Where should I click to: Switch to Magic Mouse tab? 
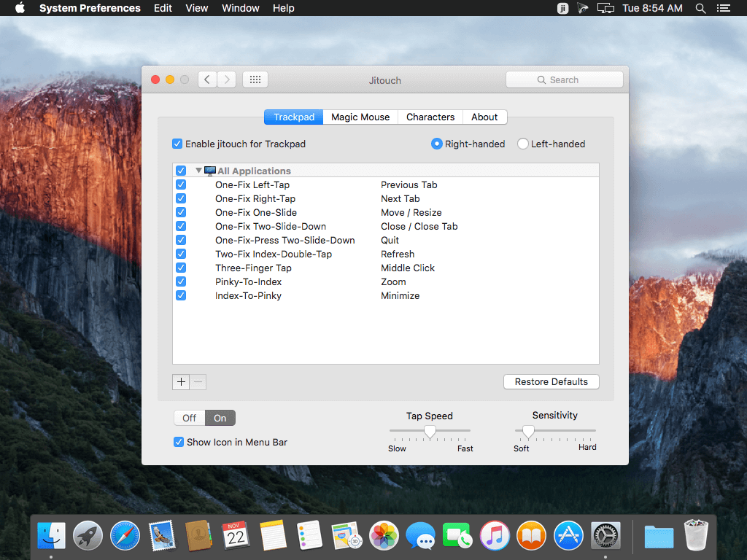click(x=360, y=117)
